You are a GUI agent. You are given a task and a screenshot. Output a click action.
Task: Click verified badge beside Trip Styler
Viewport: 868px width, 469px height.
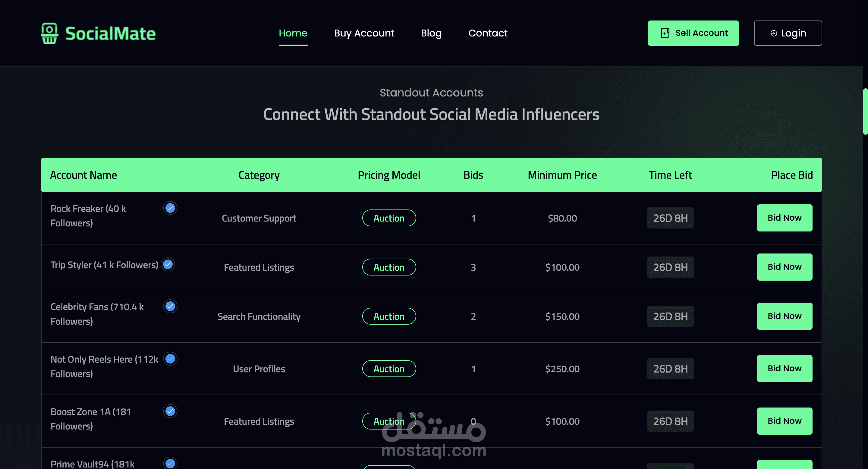click(168, 264)
